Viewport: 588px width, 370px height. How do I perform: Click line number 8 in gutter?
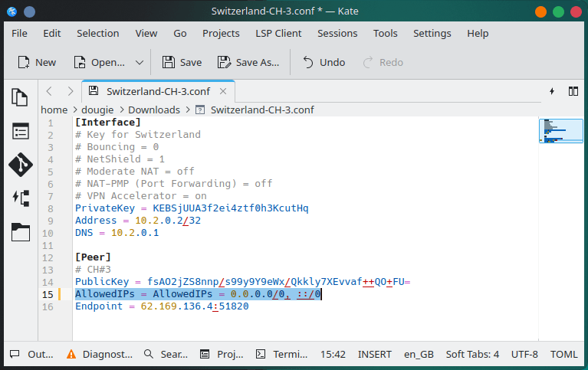pyautogui.click(x=51, y=208)
